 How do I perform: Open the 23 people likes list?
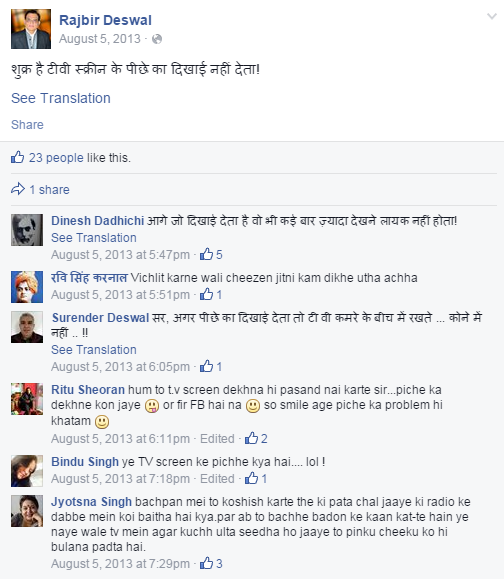(x=56, y=158)
